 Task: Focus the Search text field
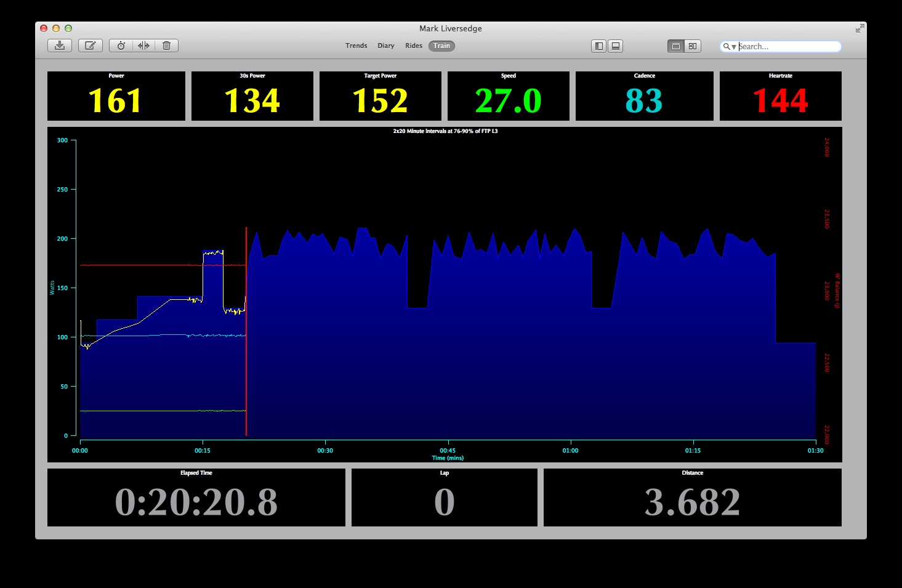click(781, 46)
